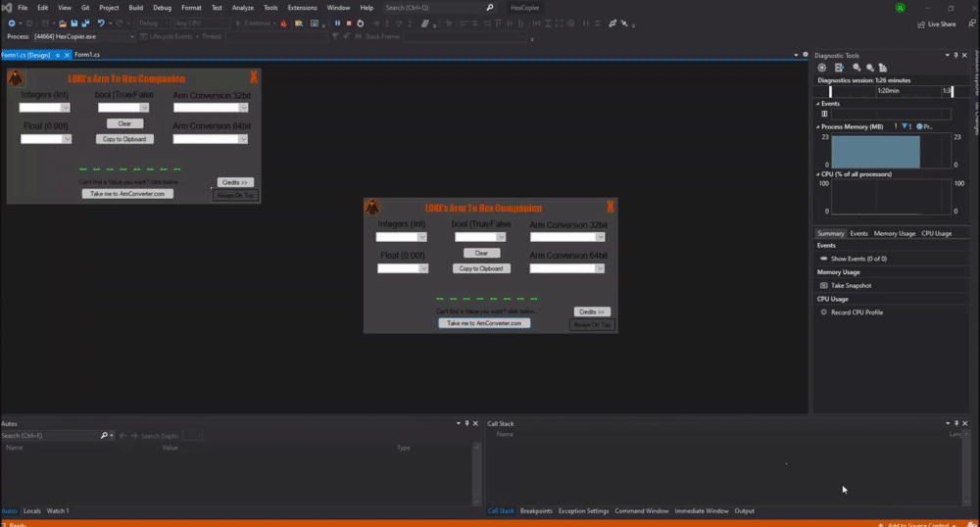Viewport: 980px width, 527px height.
Task: Click the events pause marker under Events
Action: click(824, 114)
